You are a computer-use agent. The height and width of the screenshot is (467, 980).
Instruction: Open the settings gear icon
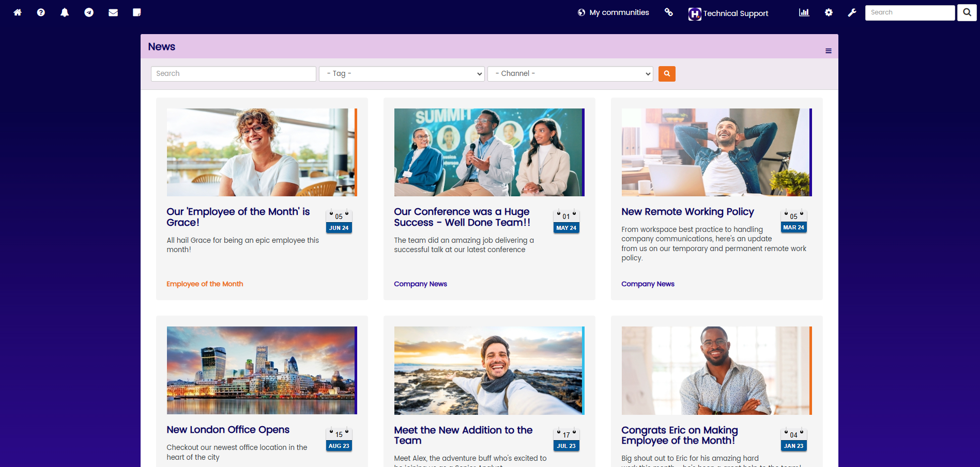click(829, 12)
